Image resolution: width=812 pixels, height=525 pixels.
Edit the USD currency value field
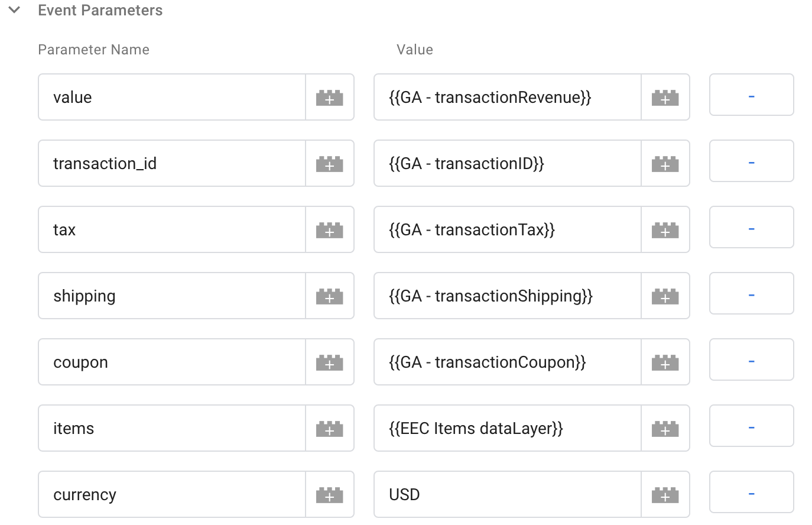[508, 494]
